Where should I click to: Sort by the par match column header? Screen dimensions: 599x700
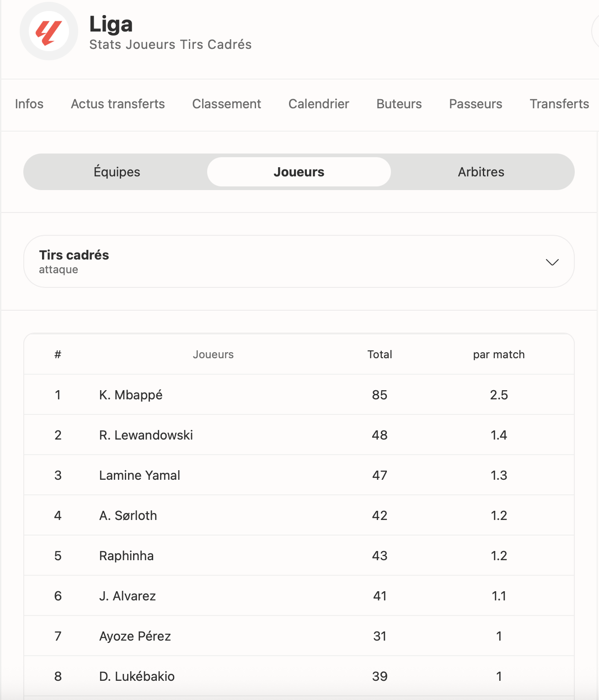[x=499, y=355]
